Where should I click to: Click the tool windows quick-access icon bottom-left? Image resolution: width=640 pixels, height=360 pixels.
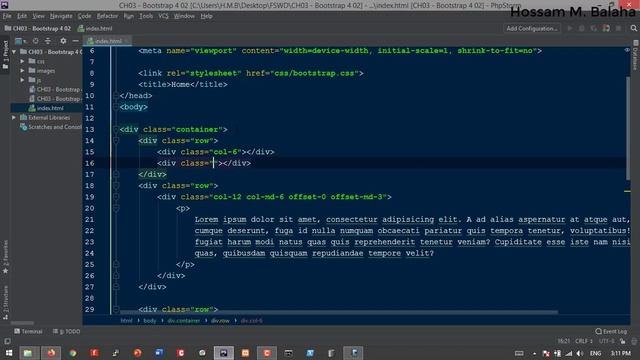point(7,341)
